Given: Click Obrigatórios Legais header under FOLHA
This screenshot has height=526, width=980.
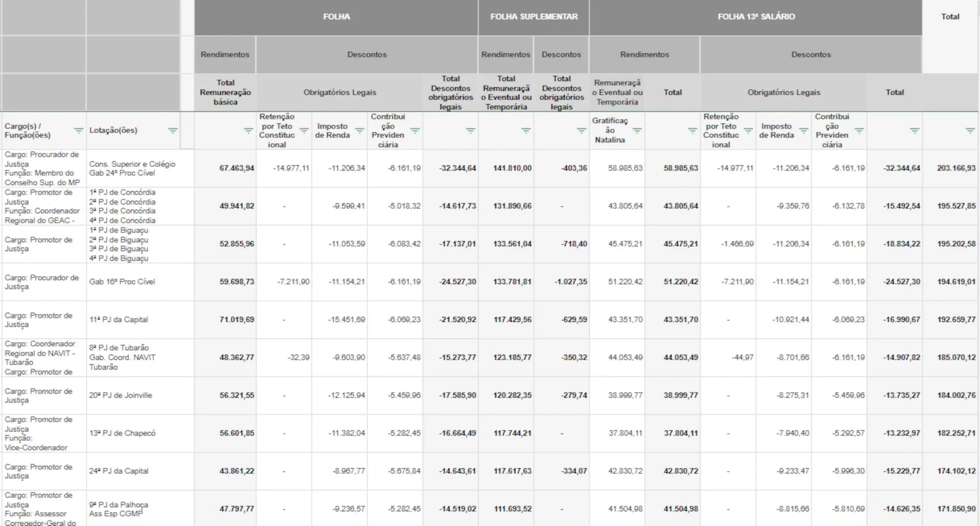Looking at the screenshot, I should [x=340, y=92].
